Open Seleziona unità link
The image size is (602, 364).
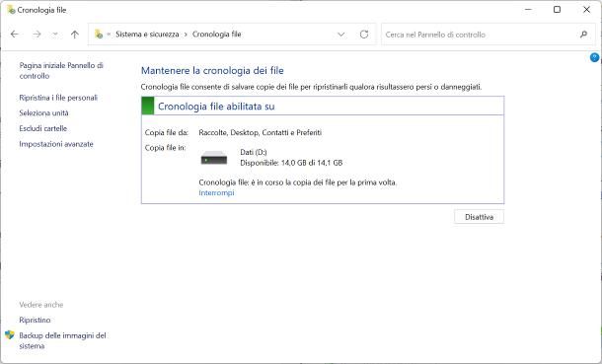[x=43, y=113]
